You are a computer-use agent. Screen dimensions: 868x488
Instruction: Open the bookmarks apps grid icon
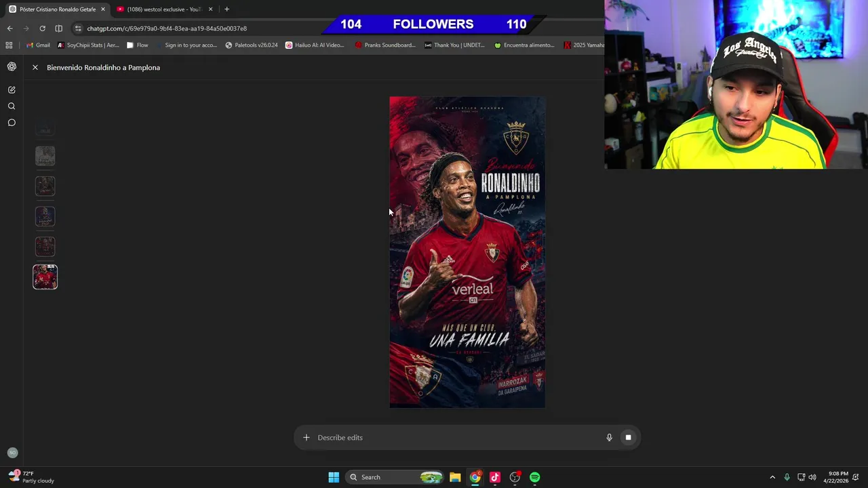[x=9, y=45]
